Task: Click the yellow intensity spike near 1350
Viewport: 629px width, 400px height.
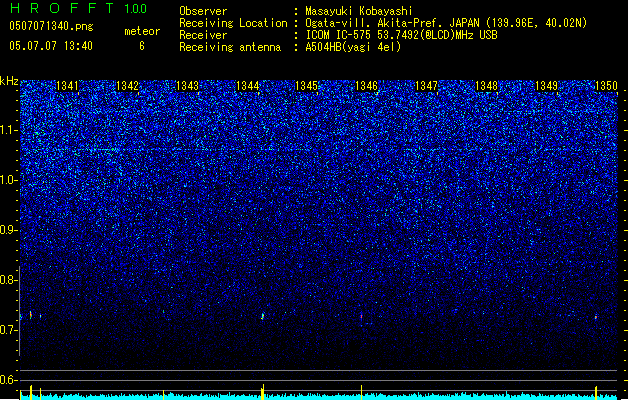Action: [596, 393]
